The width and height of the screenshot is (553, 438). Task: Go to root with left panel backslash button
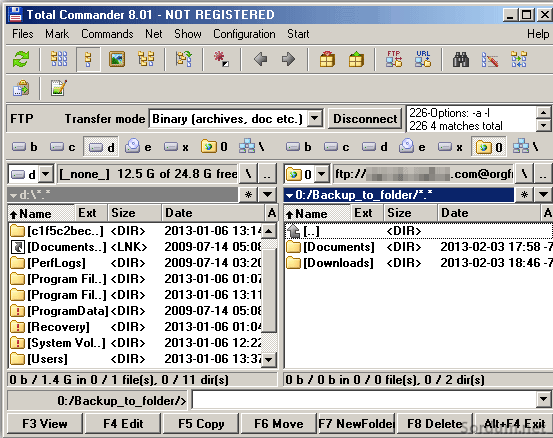coord(248,174)
